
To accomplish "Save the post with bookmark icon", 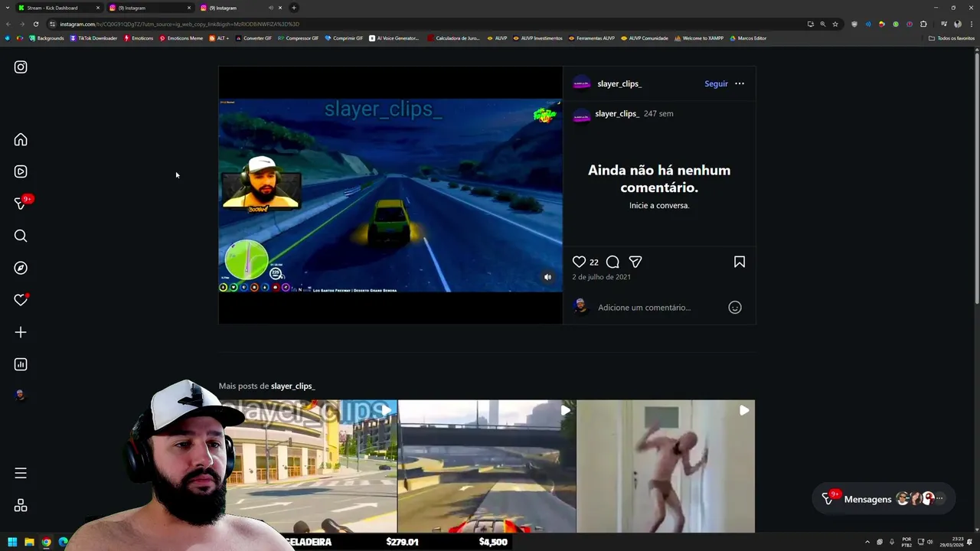I will 740,262.
